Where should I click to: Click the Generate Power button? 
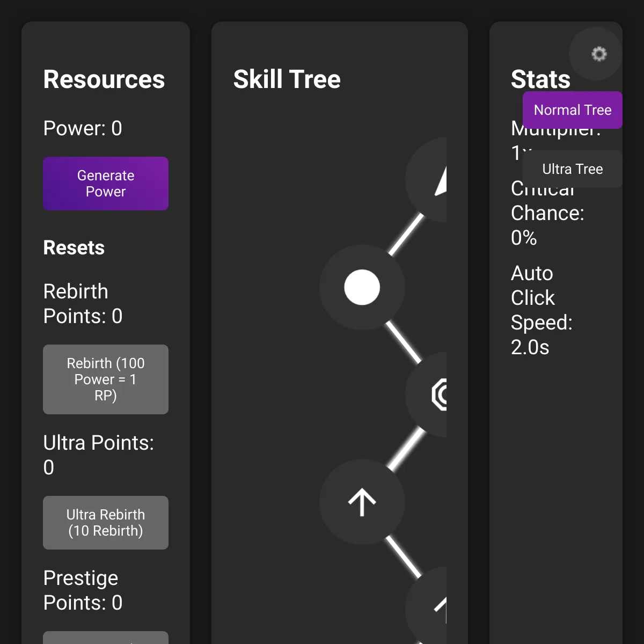click(x=106, y=184)
